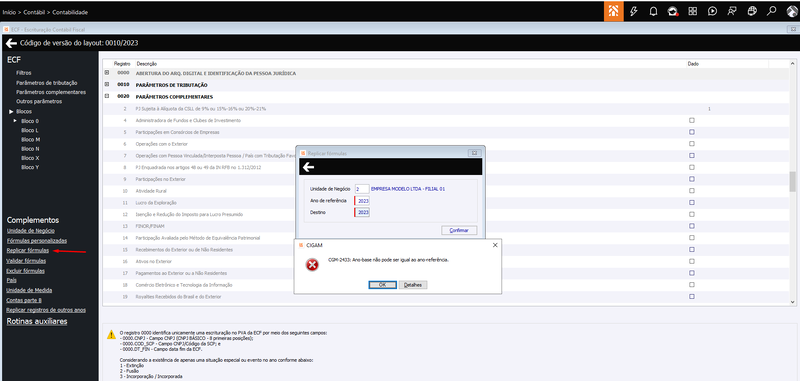The image size is (800, 381).
Task: Open the user avatar at top right
Action: click(x=791, y=11)
